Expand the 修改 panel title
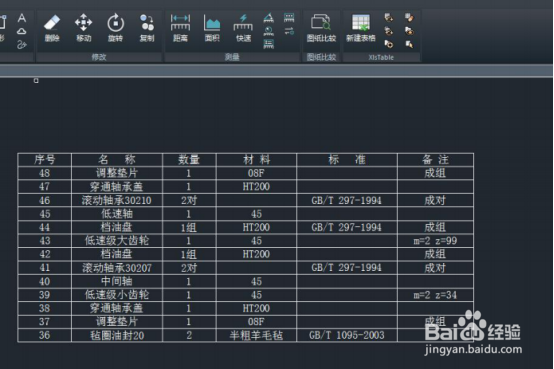 click(99, 57)
